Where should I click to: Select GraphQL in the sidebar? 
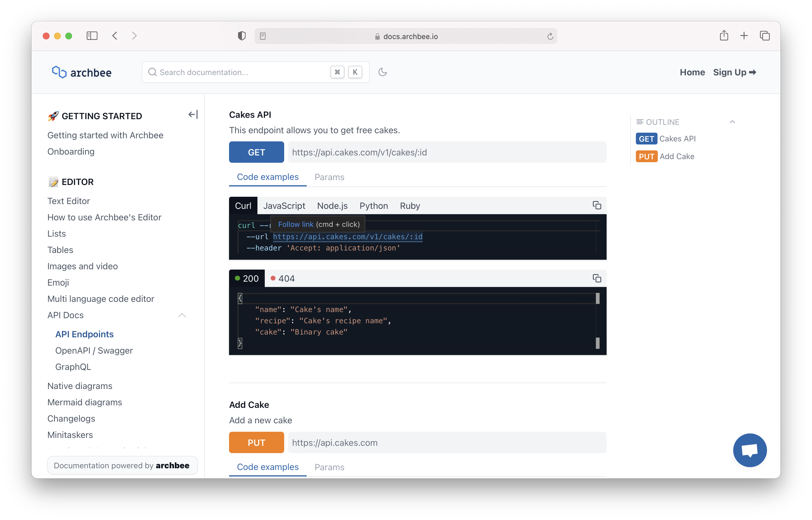tap(73, 367)
